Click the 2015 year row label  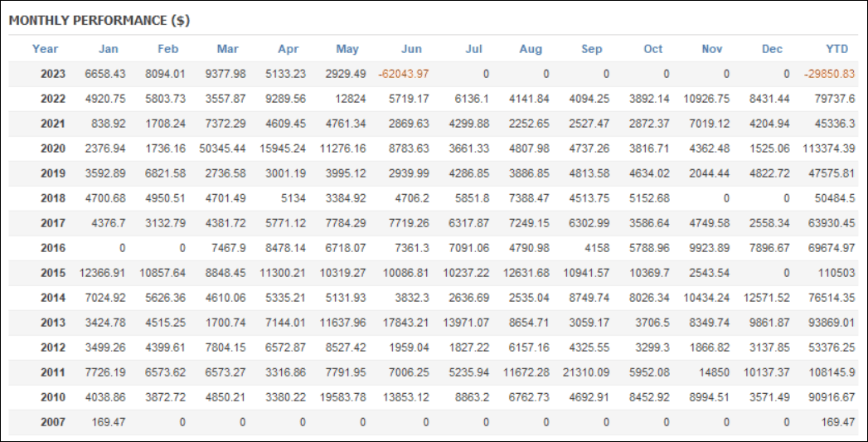52,273
